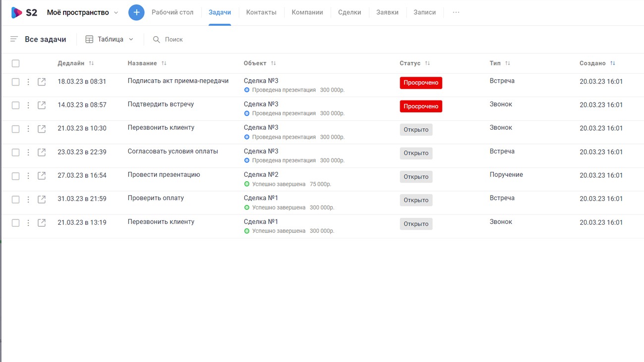Sort by 'Создано' column sort icon

(613, 63)
